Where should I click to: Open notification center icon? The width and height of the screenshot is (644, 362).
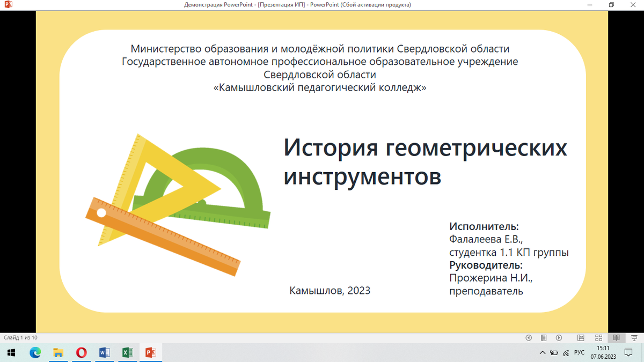(629, 352)
